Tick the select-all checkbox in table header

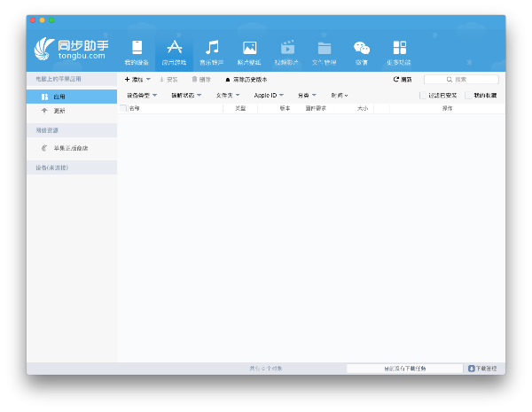point(123,108)
